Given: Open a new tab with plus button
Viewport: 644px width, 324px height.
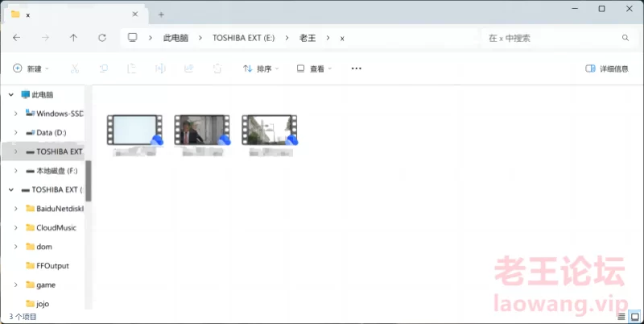Looking at the screenshot, I should [x=161, y=15].
